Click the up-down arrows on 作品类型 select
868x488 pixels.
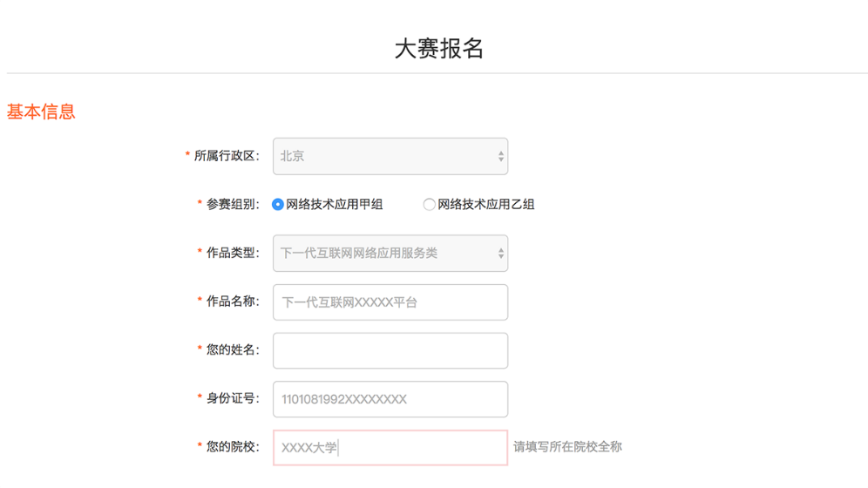tap(500, 254)
